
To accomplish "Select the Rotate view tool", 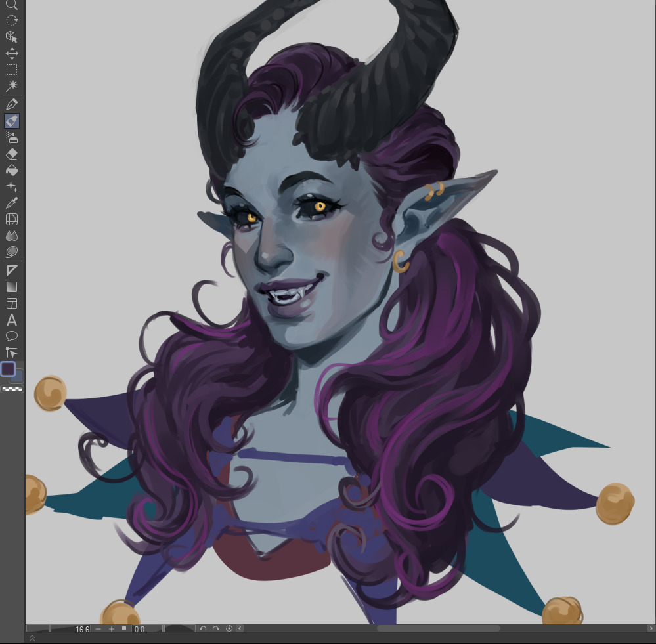I will point(12,20).
